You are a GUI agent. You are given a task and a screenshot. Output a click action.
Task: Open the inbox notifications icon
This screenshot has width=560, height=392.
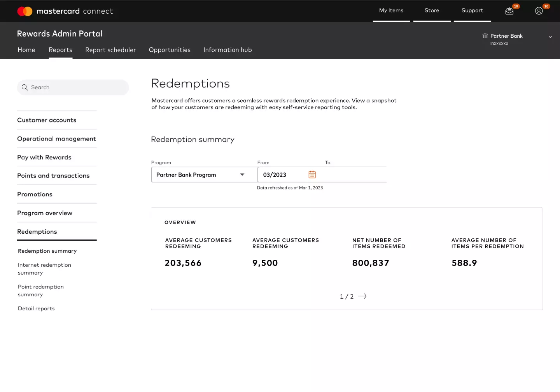509,11
